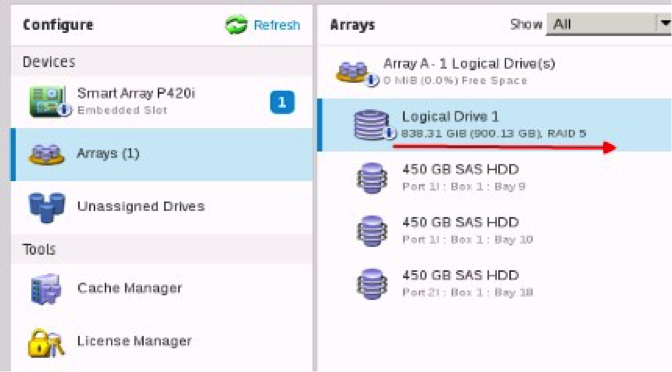This screenshot has width=672, height=372.
Task: Click the green Refresh icon
Action: [x=236, y=24]
